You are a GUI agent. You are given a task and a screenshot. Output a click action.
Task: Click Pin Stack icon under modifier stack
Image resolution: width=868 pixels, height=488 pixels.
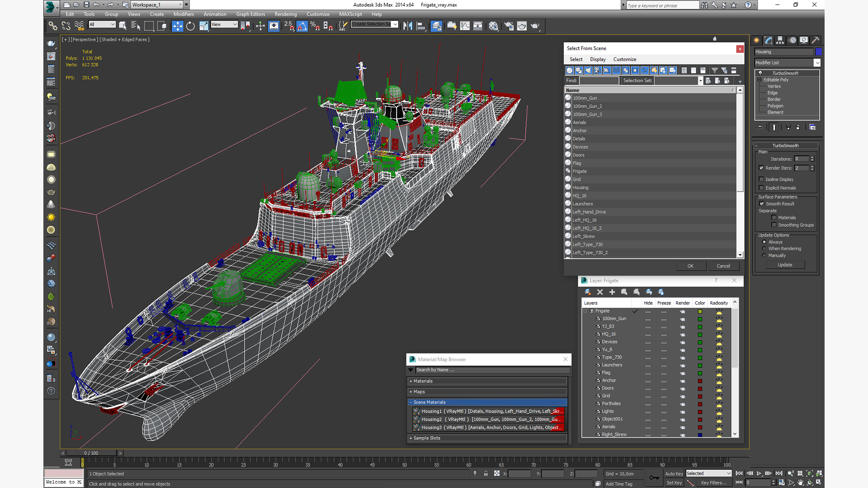(760, 127)
